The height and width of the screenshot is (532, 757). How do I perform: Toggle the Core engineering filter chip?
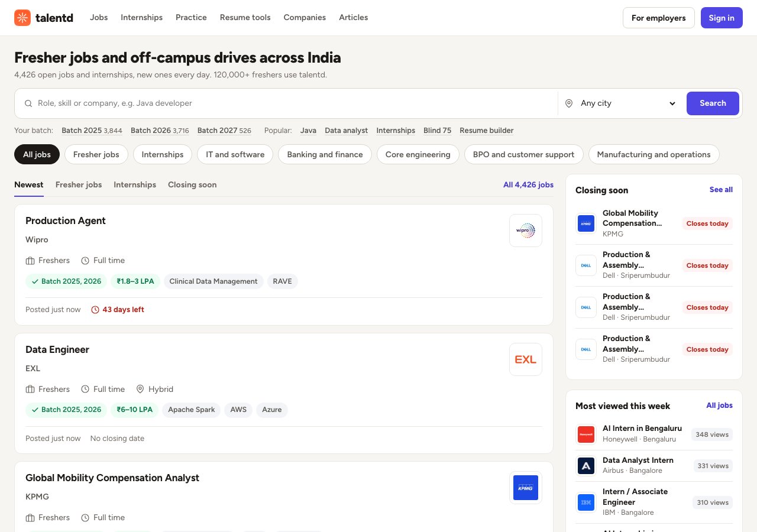418,154
